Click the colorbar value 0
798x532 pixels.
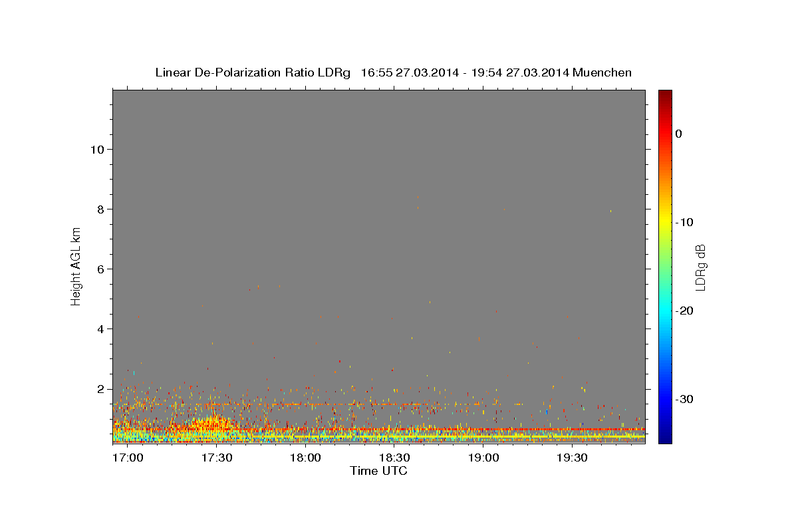(679, 134)
